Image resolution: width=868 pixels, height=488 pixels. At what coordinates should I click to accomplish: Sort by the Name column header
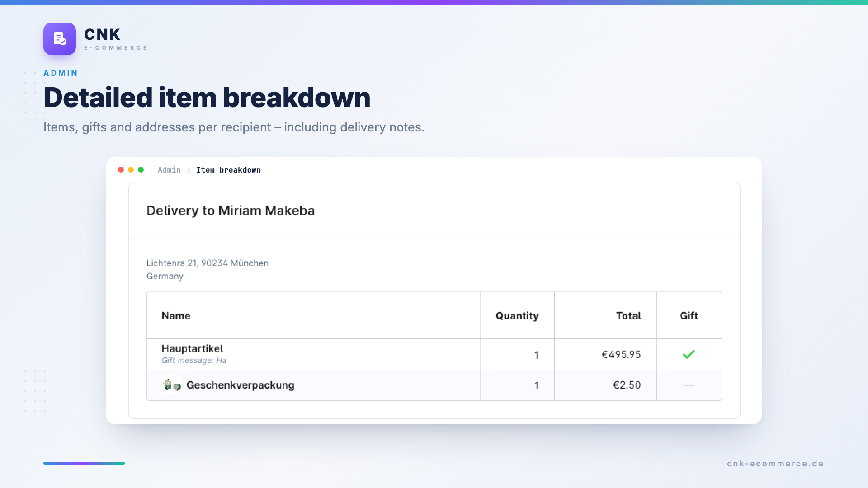click(x=176, y=316)
